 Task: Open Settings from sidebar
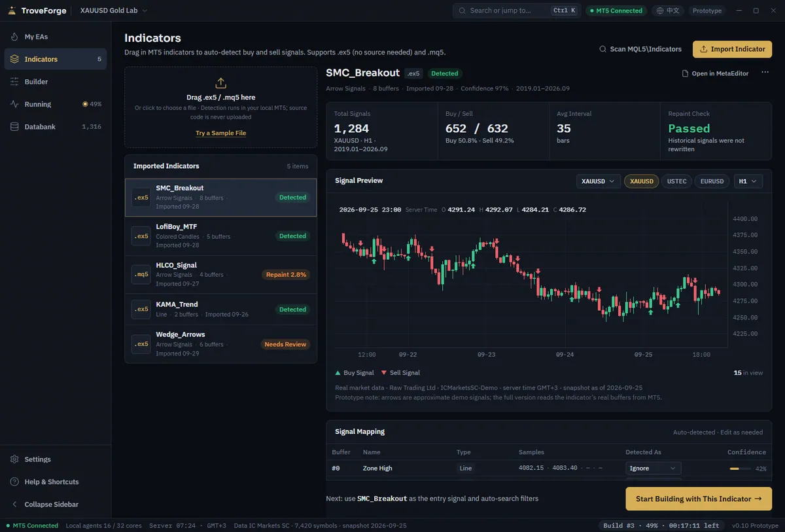pos(56,459)
